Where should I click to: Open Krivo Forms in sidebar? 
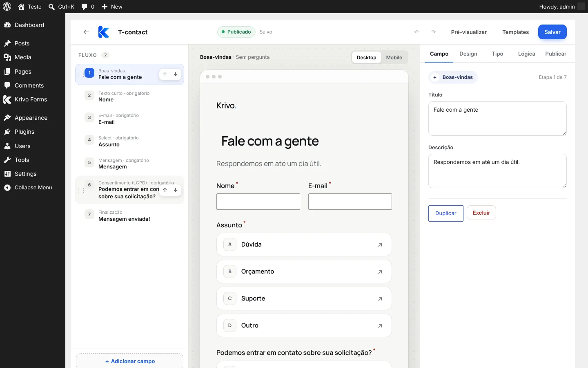(33, 99)
